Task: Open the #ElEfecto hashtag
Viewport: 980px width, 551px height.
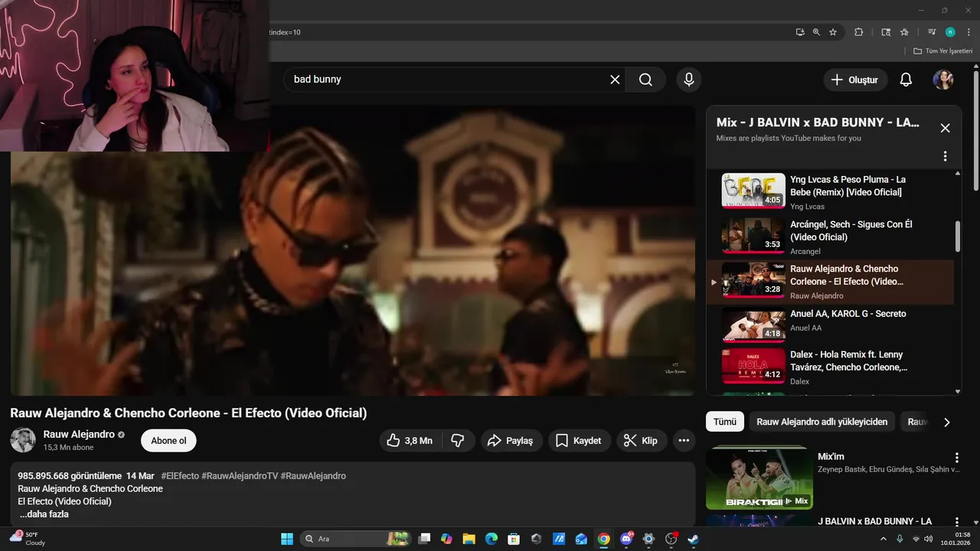Action: (179, 475)
